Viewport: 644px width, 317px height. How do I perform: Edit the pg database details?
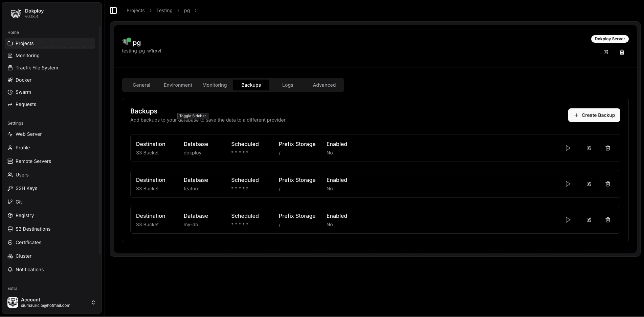pos(606,52)
